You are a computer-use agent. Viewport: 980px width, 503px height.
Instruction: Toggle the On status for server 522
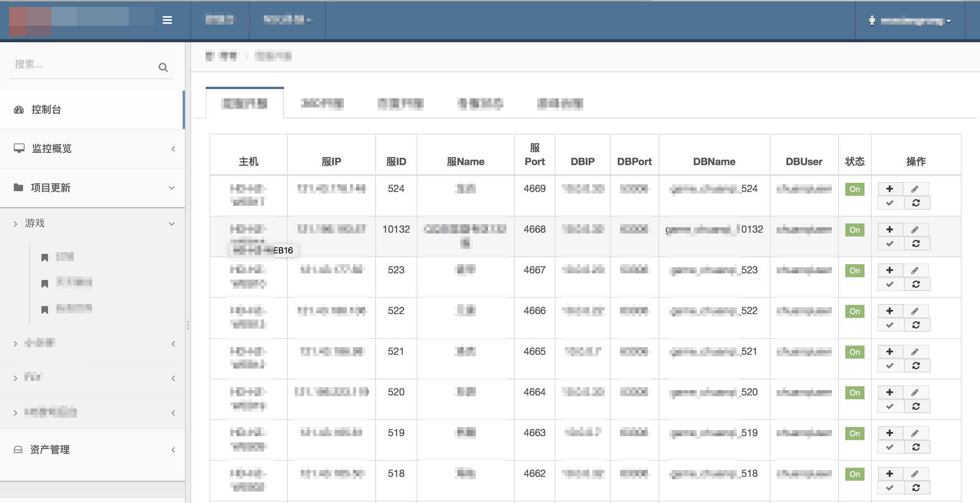click(855, 311)
